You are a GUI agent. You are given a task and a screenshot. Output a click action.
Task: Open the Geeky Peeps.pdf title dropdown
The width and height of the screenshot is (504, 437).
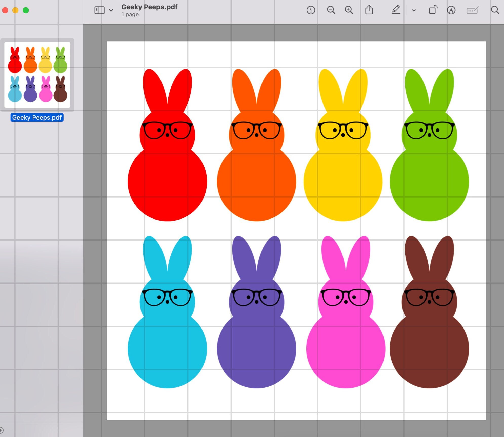point(149,7)
